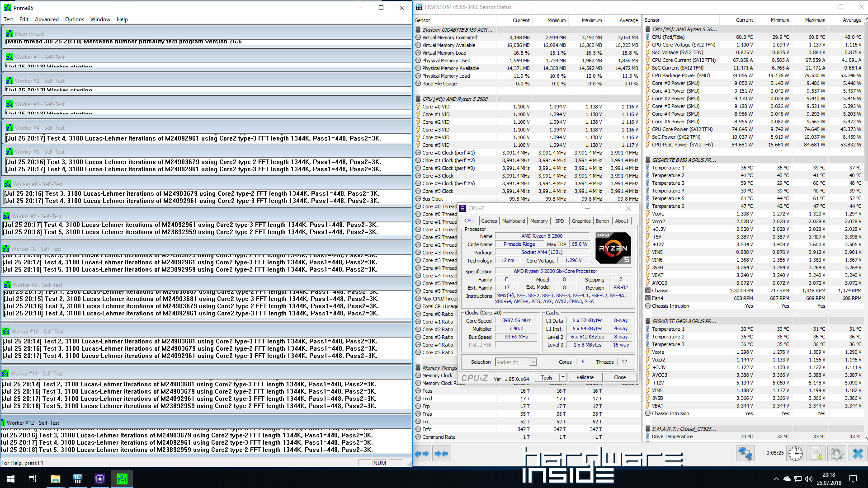Select CPU Package Power (SMU) row
This screenshot has height=488, width=868.
[754, 75]
